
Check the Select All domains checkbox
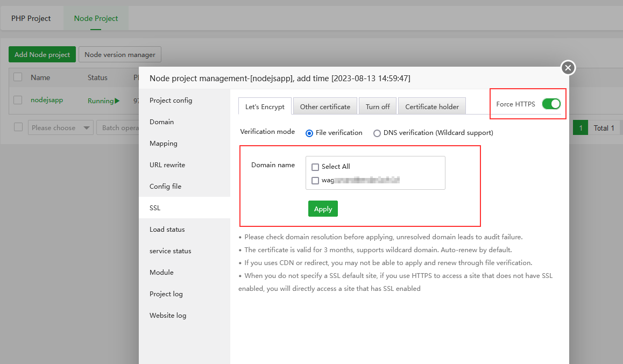[315, 167]
